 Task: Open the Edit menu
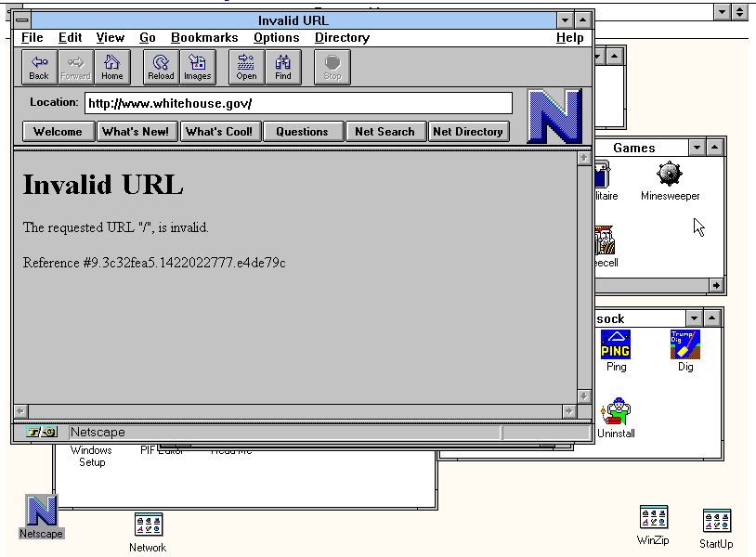(x=70, y=37)
